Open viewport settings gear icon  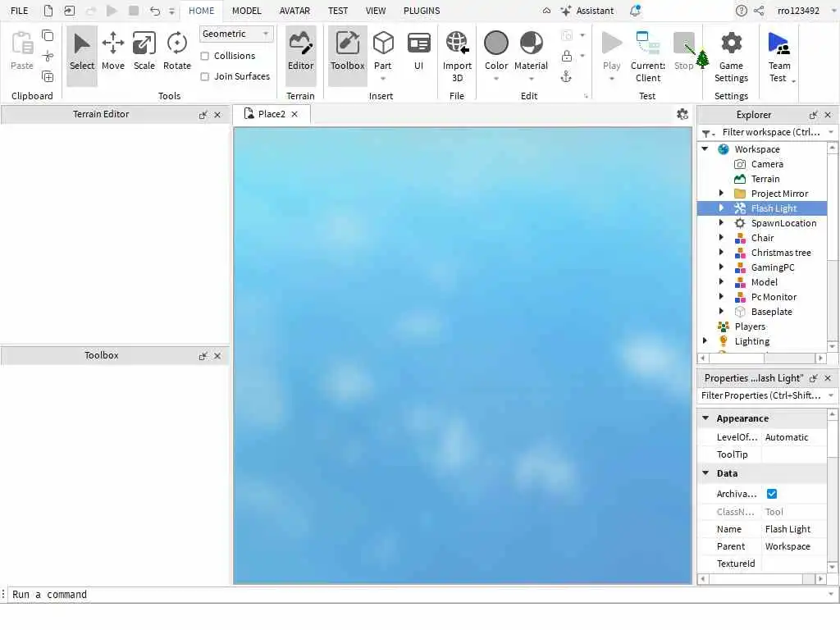tap(682, 114)
